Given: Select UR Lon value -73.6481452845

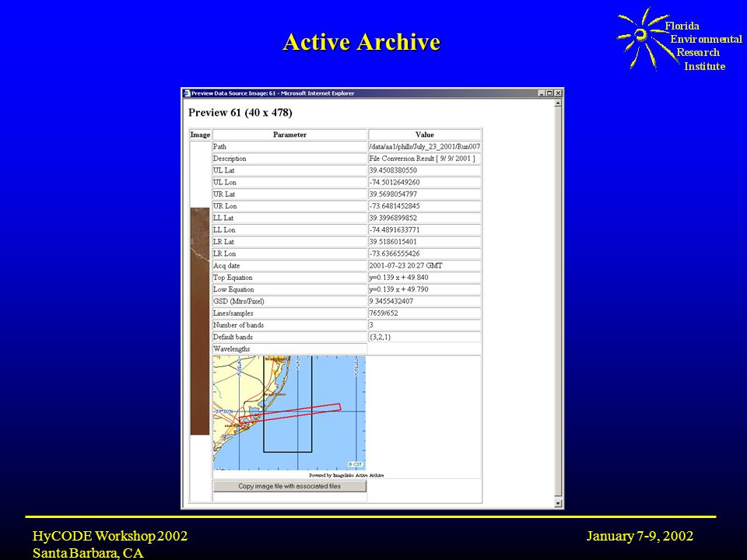Looking at the screenshot, I should click(x=395, y=206).
